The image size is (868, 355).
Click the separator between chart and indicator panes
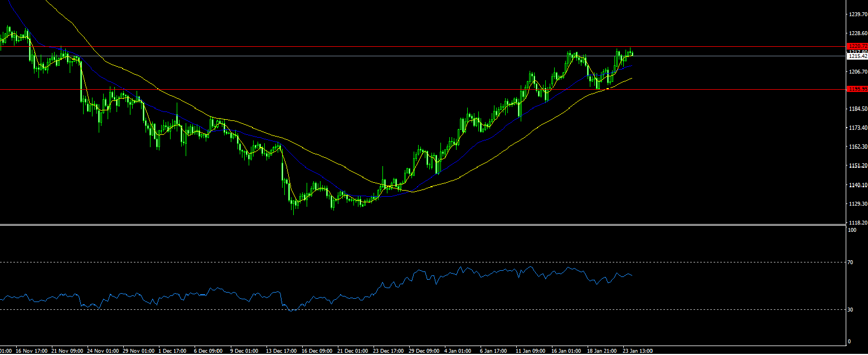pos(423,225)
